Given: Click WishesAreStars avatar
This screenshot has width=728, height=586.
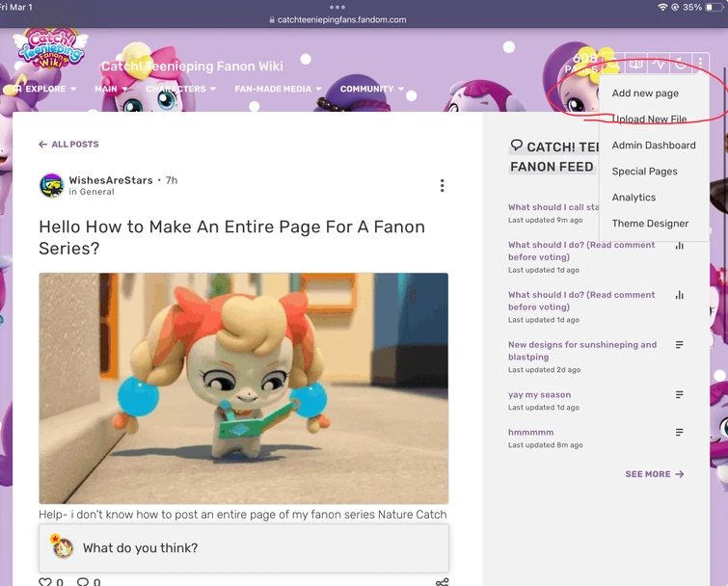Looking at the screenshot, I should [51, 186].
